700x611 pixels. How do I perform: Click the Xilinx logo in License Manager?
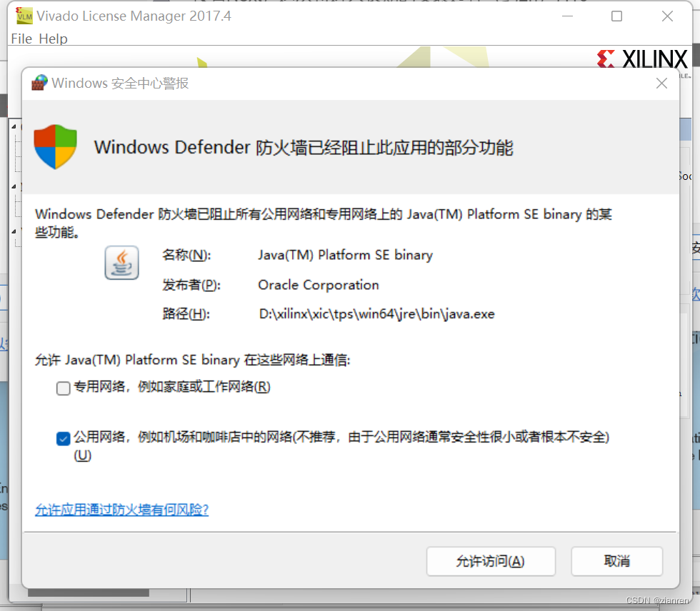(642, 59)
